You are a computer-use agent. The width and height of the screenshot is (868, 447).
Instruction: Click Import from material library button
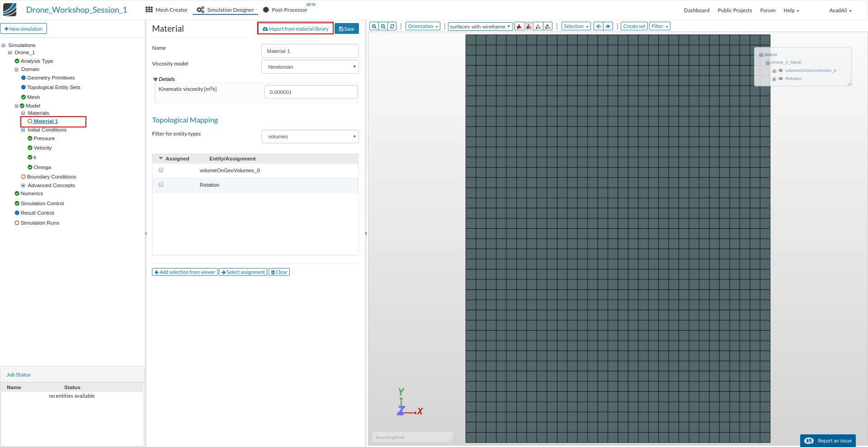[x=296, y=29]
